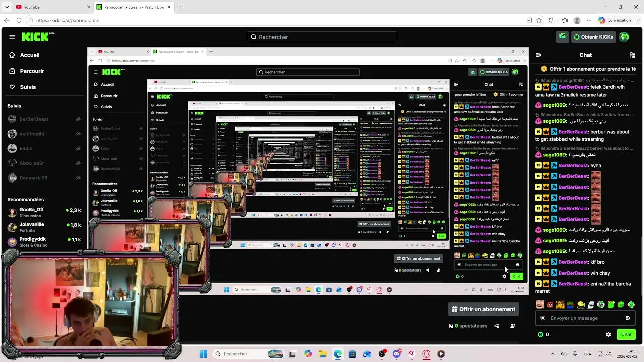Open Opera browser from taskbar
This screenshot has width=644, height=362.
(x=426, y=354)
